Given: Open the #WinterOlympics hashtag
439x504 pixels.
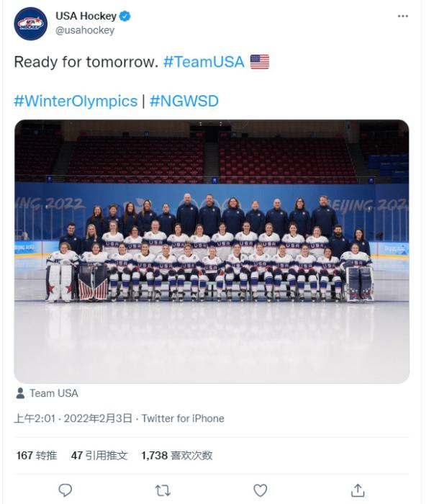Looking at the screenshot, I should pos(76,101).
